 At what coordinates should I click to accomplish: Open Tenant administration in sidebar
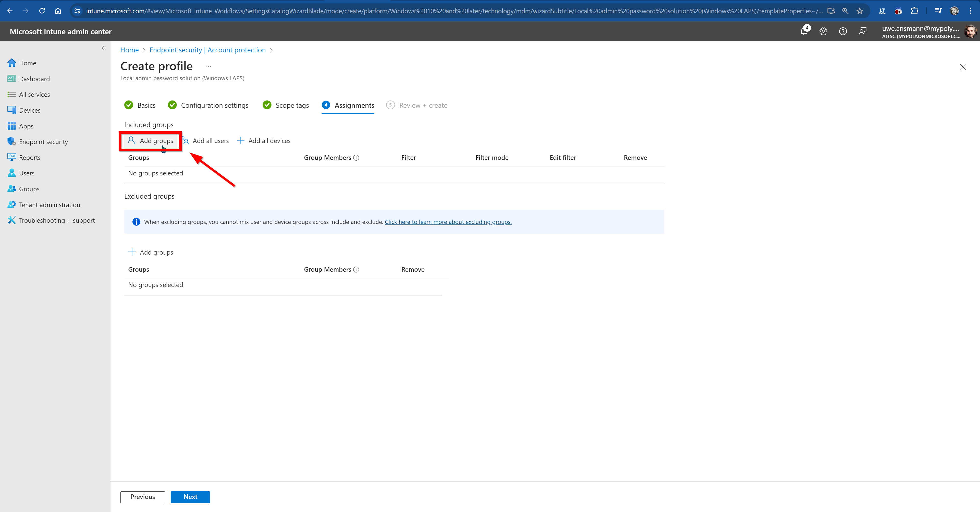50,205
